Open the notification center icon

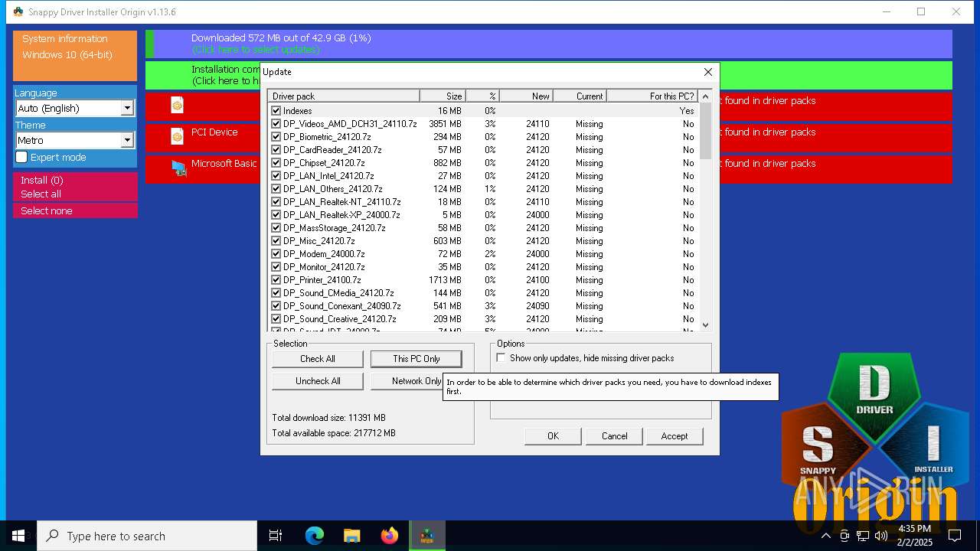[955, 536]
